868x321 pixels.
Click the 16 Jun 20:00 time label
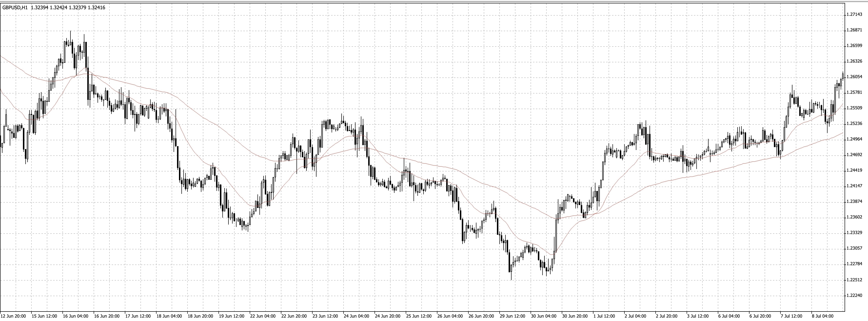pyautogui.click(x=107, y=316)
